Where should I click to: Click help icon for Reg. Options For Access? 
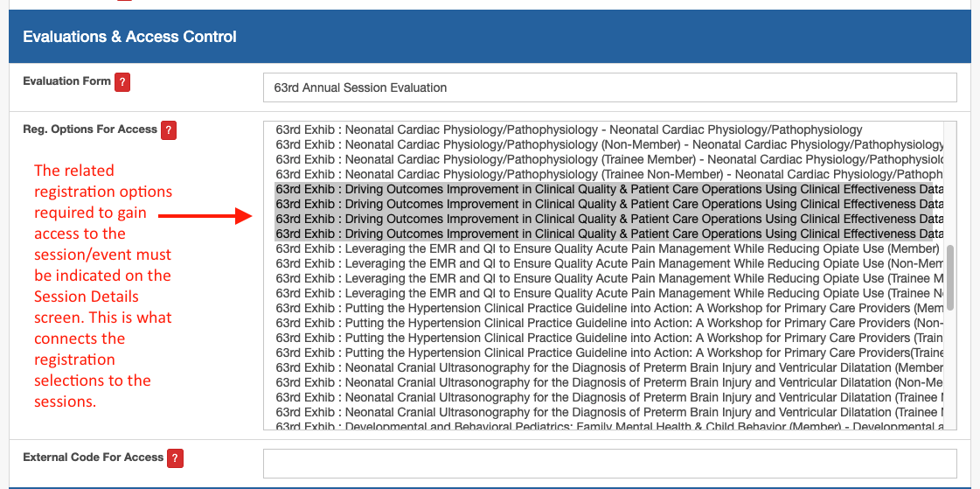tap(169, 130)
